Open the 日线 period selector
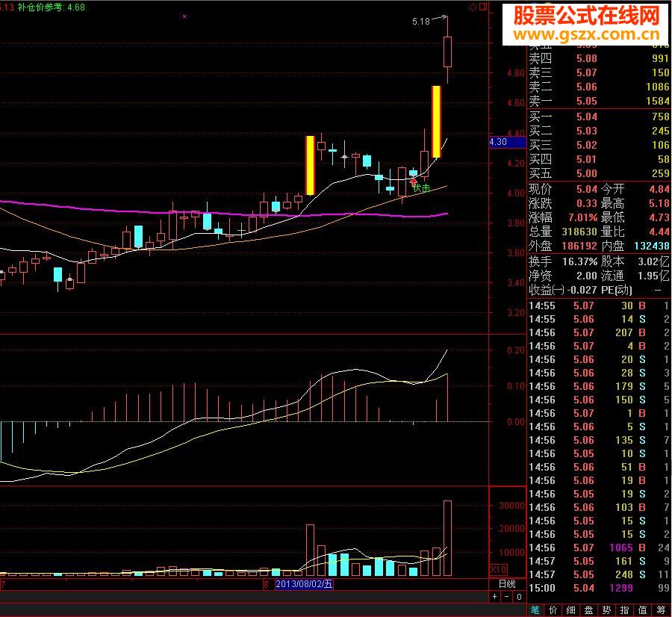The width and height of the screenshot is (672, 617). pos(507,583)
